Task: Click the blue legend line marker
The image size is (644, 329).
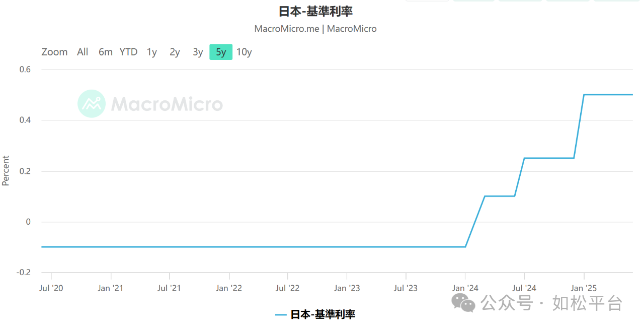Action: (281, 315)
